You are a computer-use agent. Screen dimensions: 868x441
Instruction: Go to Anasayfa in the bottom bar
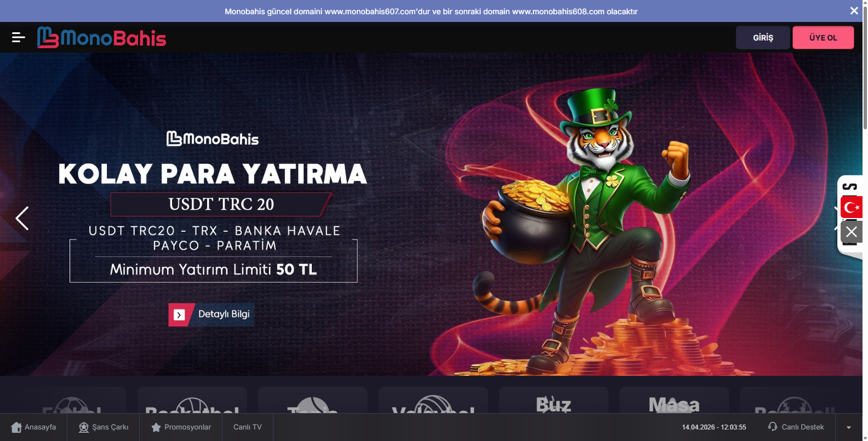click(x=33, y=427)
